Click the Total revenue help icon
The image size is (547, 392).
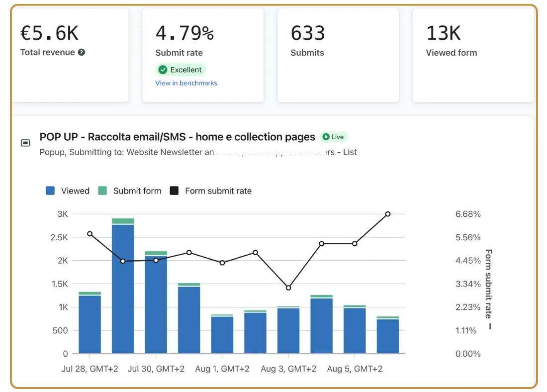(81, 52)
